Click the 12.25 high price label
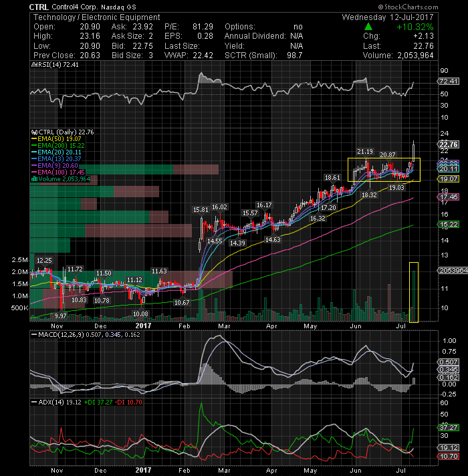Image resolution: width=468 pixels, height=476 pixels. tap(44, 261)
